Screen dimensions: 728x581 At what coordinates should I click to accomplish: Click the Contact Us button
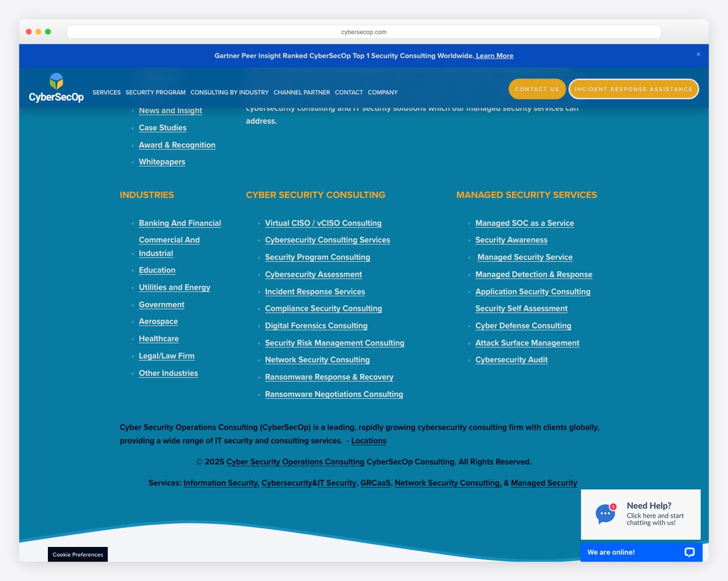coord(537,89)
